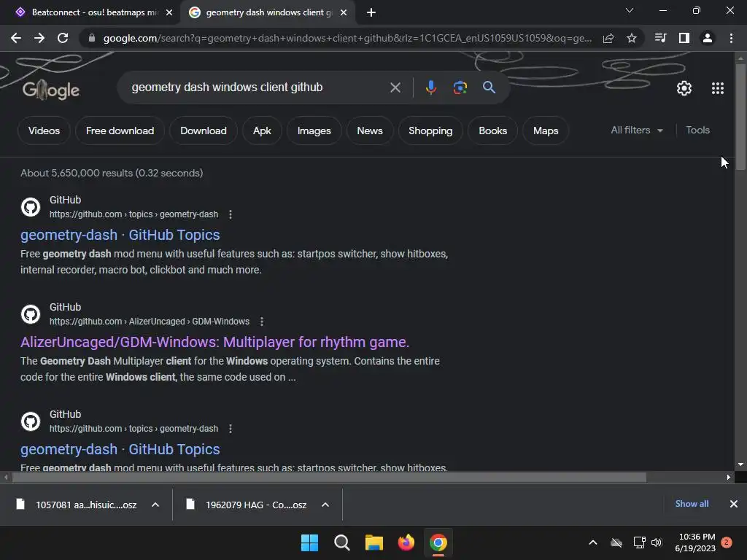The height and width of the screenshot is (560, 747).
Task: Show hidden system tray icons
Action: coord(593,542)
